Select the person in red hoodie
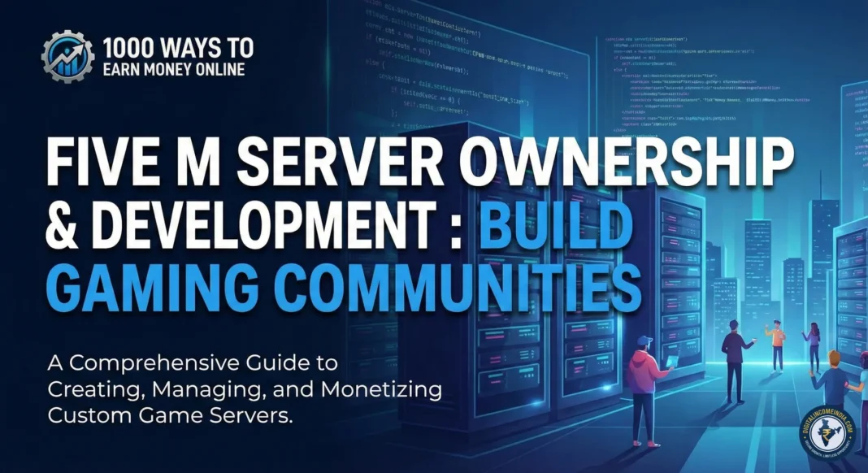 click(x=646, y=391)
